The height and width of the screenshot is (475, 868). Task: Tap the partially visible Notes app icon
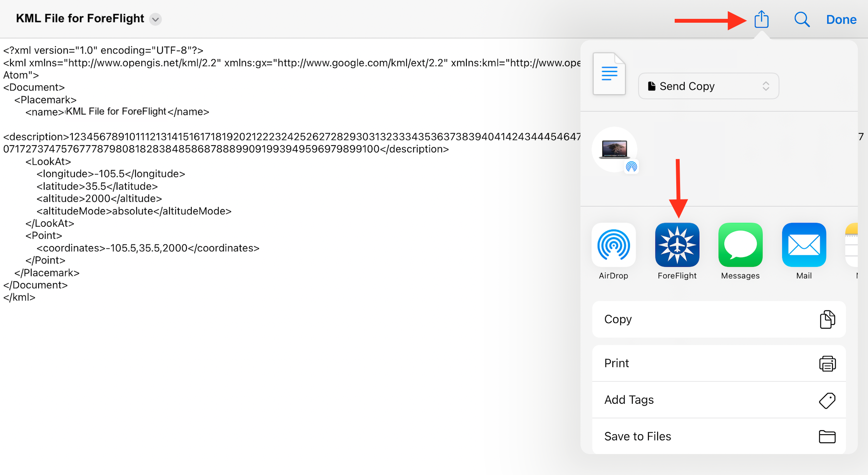(852, 245)
